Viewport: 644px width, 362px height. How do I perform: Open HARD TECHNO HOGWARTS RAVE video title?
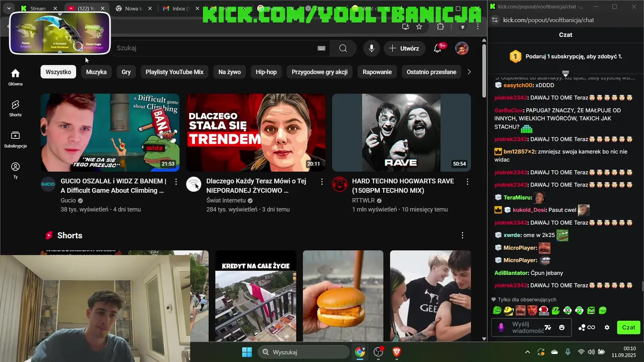(403, 186)
